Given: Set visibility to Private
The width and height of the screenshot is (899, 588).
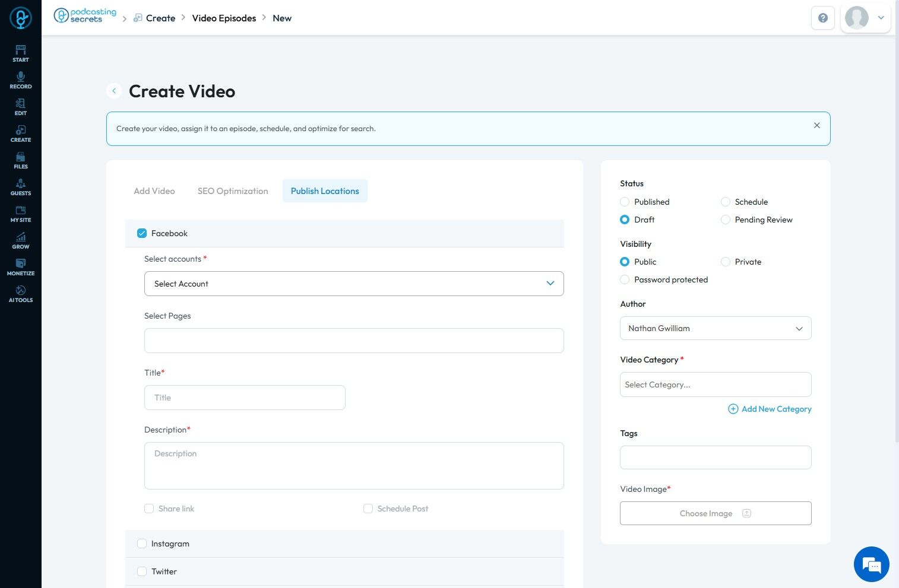Looking at the screenshot, I should (x=725, y=262).
